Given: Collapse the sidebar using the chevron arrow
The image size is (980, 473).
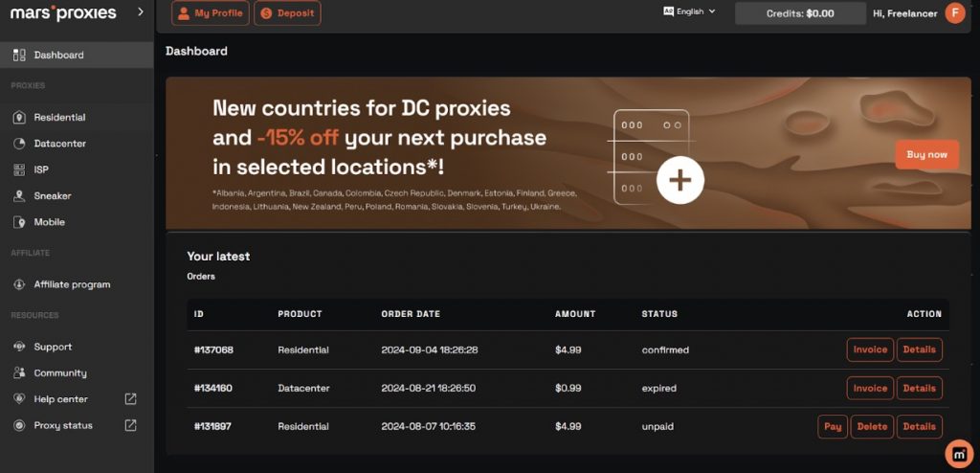Looking at the screenshot, I should point(141,11).
